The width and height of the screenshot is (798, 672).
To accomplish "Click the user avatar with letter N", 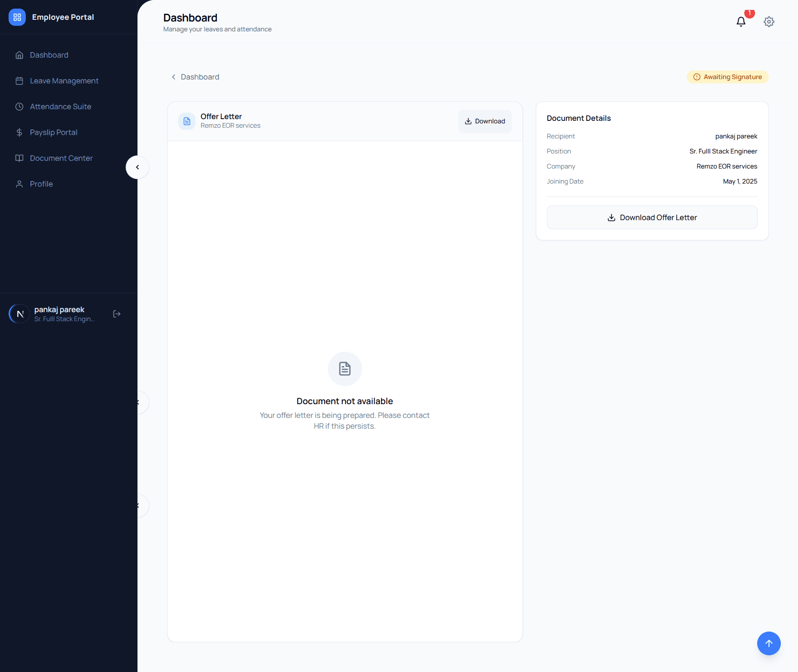I will coord(19,314).
